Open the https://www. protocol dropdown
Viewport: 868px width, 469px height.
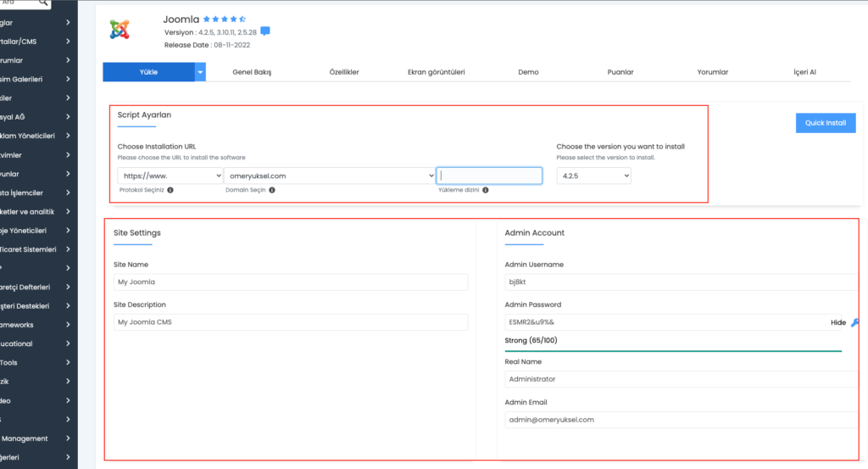pos(170,176)
